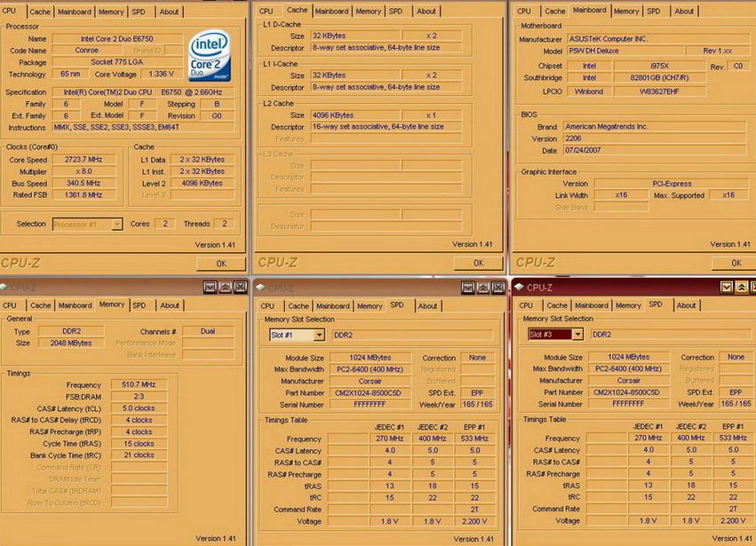756x546 pixels.
Task: Click the L2 descriptor 16-way set associative
Action: click(x=386, y=126)
